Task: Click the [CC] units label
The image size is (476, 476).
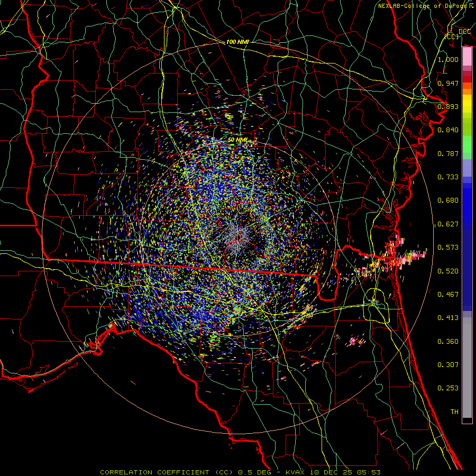Action: [452, 36]
